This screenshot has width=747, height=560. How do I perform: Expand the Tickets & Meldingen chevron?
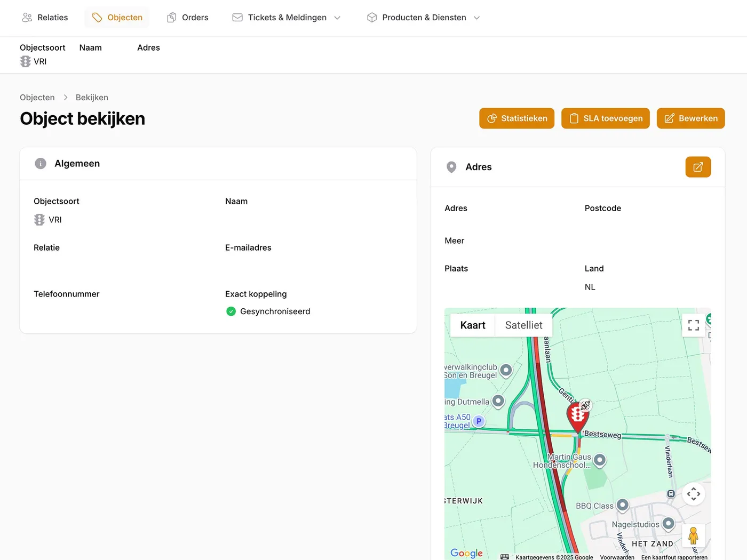pyautogui.click(x=337, y=18)
